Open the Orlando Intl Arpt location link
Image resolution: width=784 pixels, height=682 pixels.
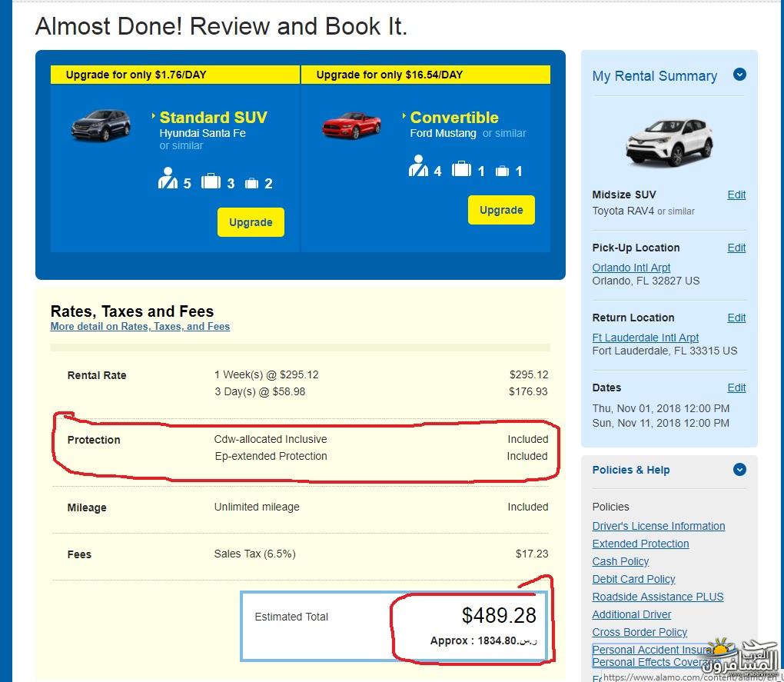pos(631,268)
